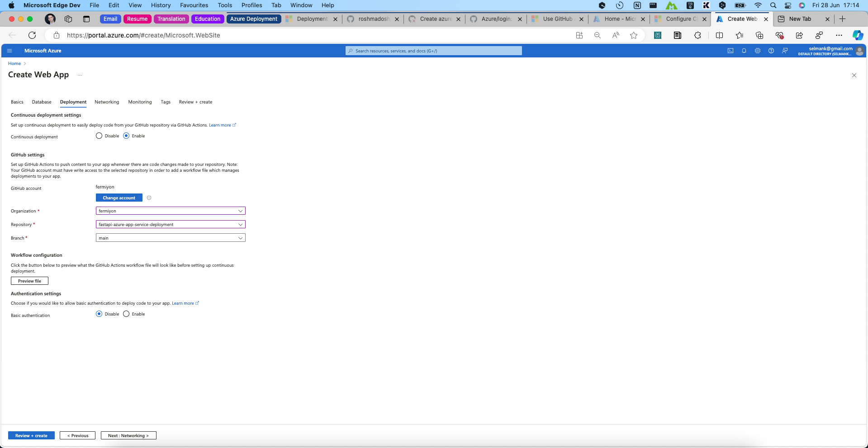Open Learn more link for continuous deployment
The width and height of the screenshot is (868, 448).
pyautogui.click(x=222, y=125)
